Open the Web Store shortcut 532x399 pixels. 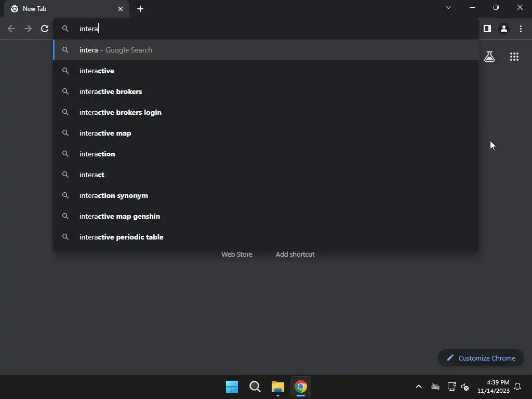click(237, 254)
